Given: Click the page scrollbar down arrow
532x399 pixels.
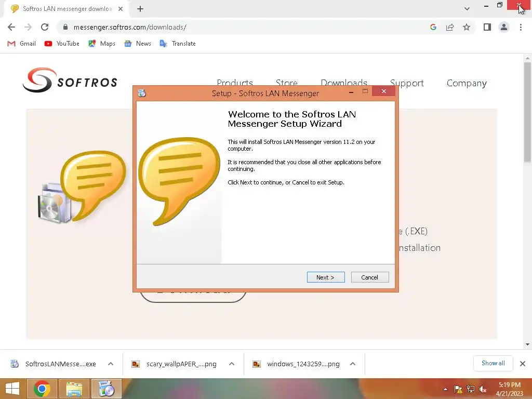Looking at the screenshot, I should point(527,344).
